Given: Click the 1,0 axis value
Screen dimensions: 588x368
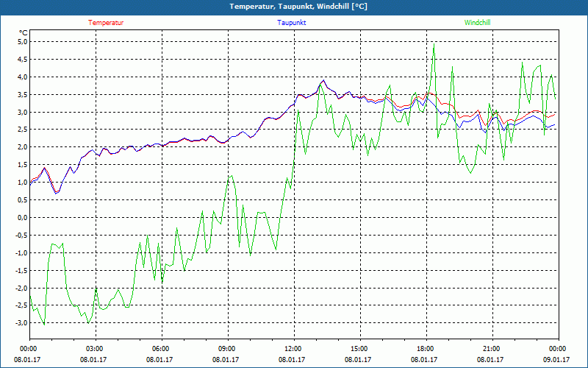Looking at the screenshot, I should [23, 183].
